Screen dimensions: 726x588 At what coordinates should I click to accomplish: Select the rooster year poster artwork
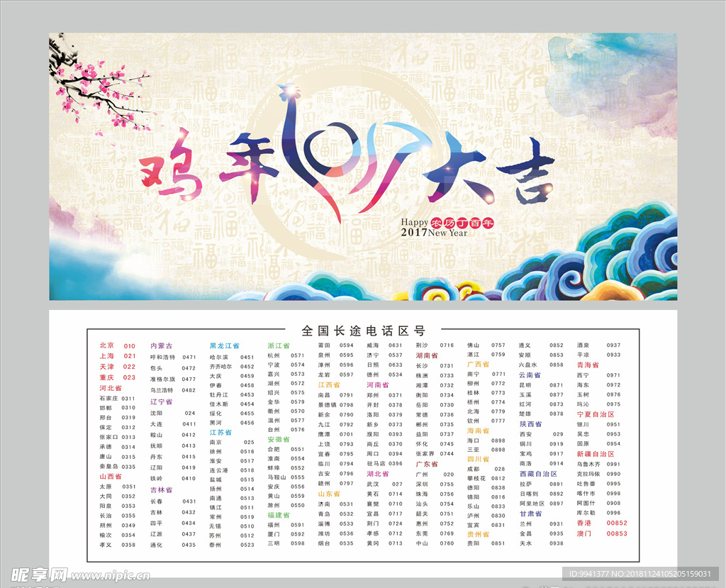(364, 167)
